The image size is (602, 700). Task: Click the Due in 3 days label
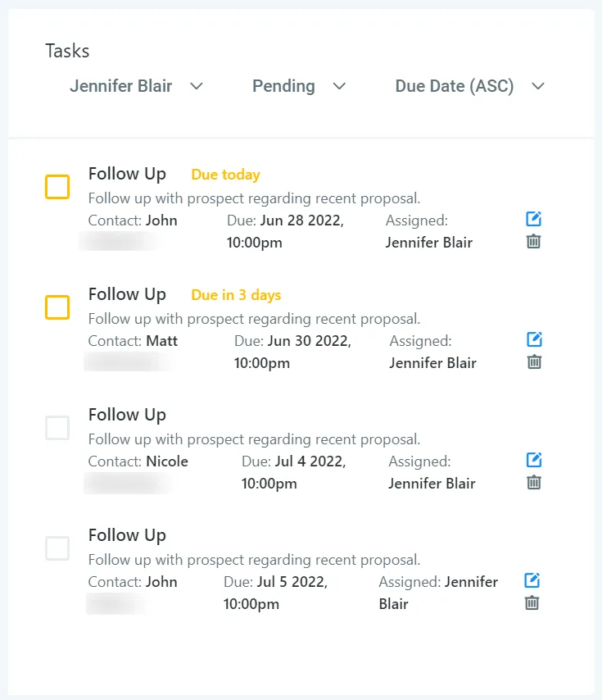(236, 295)
